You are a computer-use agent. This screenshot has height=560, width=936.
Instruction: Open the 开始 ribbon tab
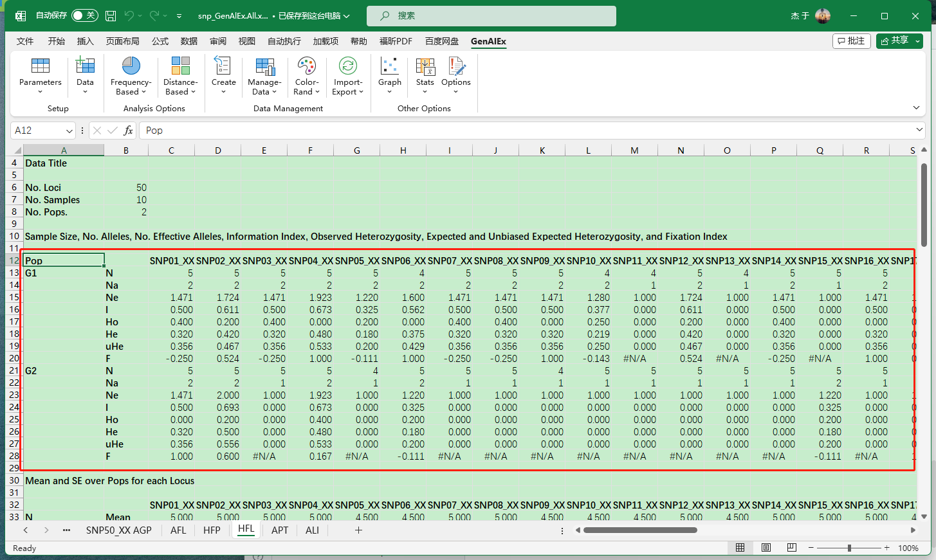pos(57,41)
